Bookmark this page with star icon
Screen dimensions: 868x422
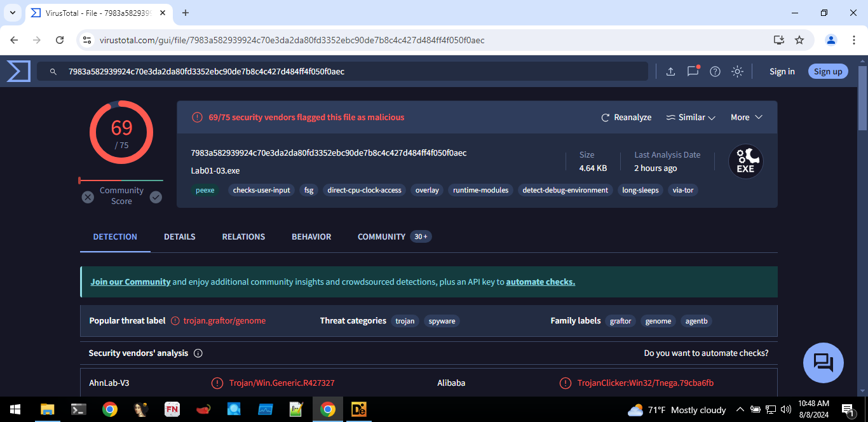tap(799, 40)
